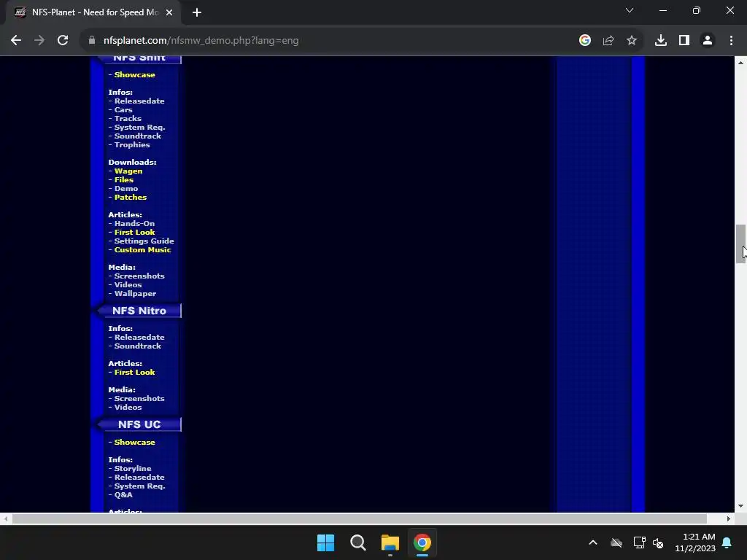The width and height of the screenshot is (747, 560).
Task: Open the notifications bell icon
Action: click(x=727, y=542)
